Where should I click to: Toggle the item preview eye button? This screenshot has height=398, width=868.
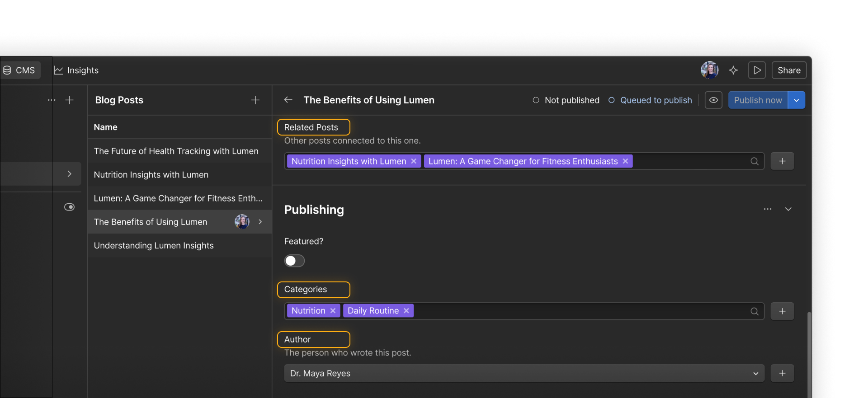(x=713, y=100)
